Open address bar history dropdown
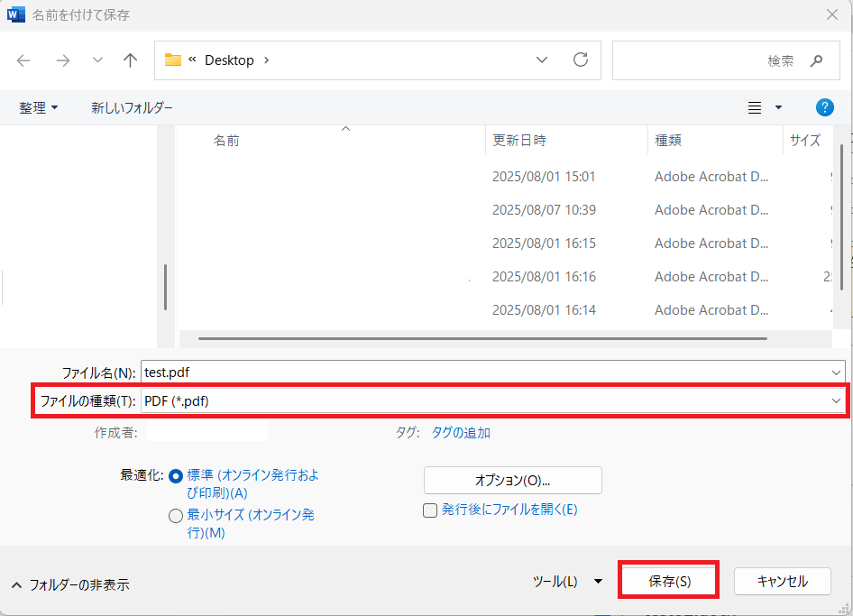Viewport: 853px width, 616px height. pyautogui.click(x=542, y=60)
